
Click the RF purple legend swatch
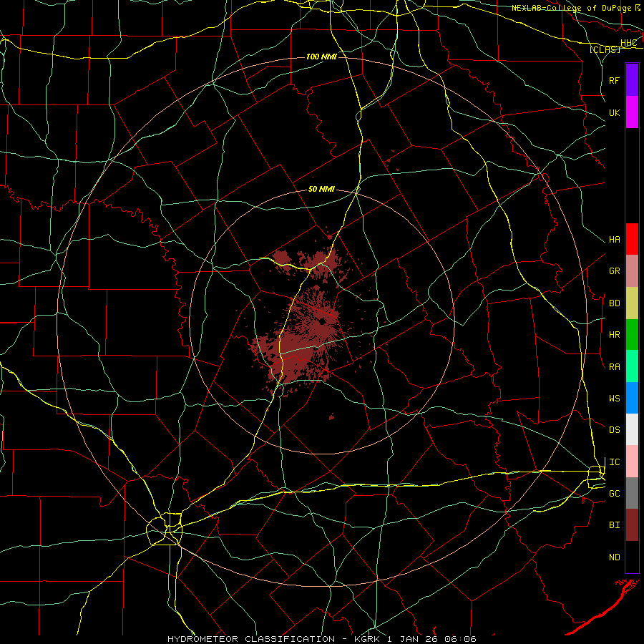pyautogui.click(x=632, y=80)
